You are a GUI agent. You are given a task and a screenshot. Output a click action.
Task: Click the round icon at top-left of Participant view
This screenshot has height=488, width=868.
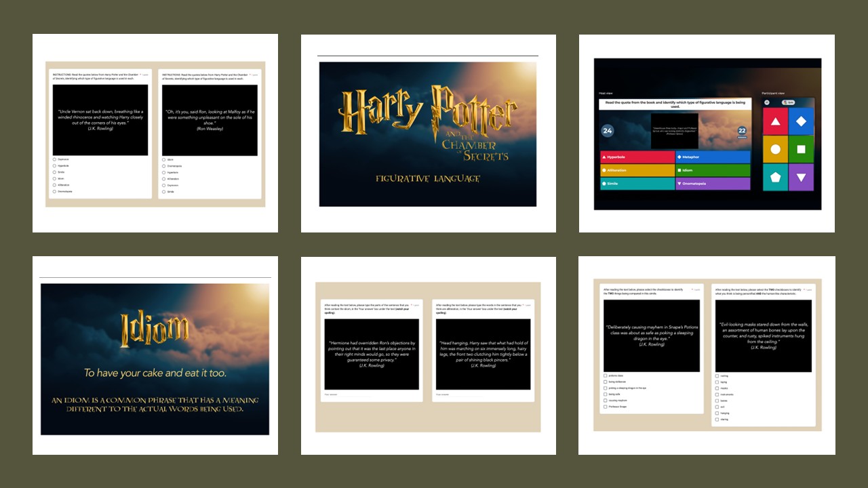tap(767, 102)
